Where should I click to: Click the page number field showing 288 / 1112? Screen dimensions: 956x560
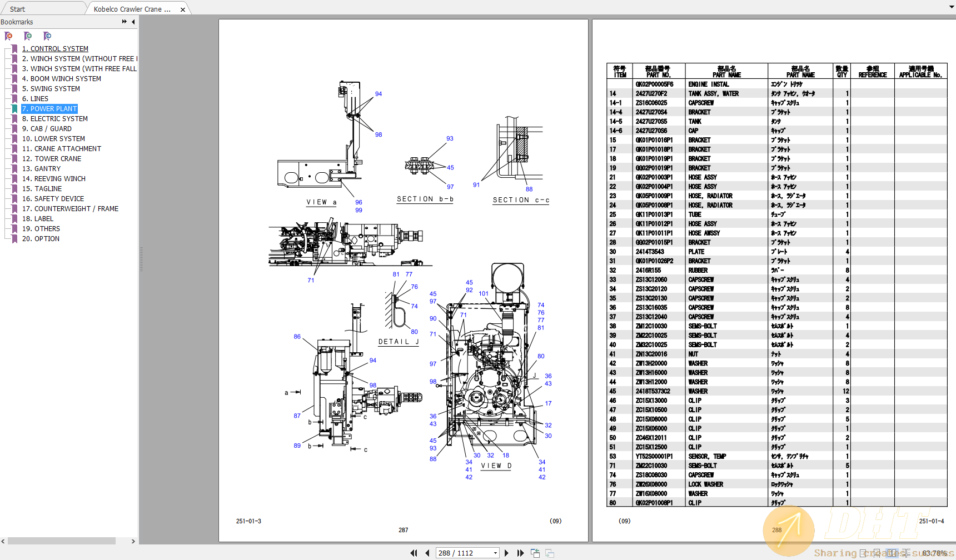point(464,553)
